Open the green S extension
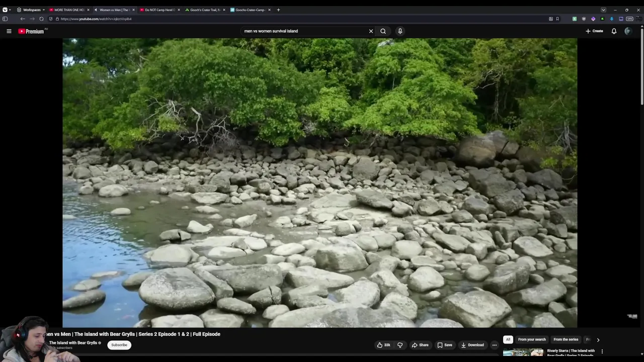 575,19
